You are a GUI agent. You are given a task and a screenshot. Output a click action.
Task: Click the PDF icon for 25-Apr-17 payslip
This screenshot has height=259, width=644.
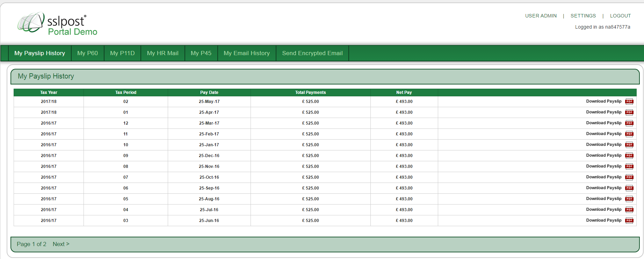click(629, 112)
